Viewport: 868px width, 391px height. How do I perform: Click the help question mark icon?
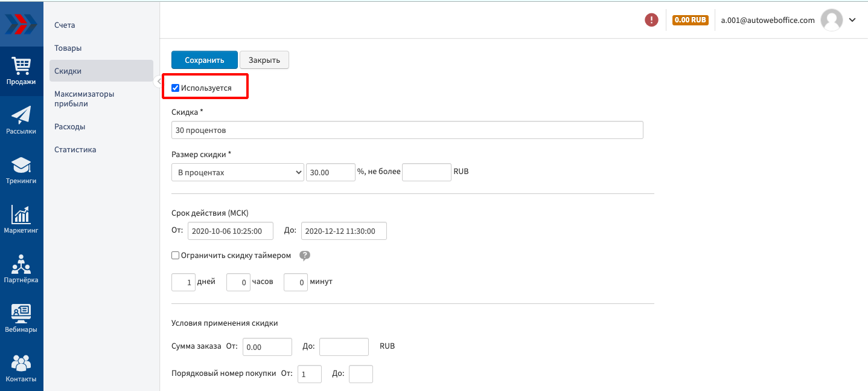point(305,256)
